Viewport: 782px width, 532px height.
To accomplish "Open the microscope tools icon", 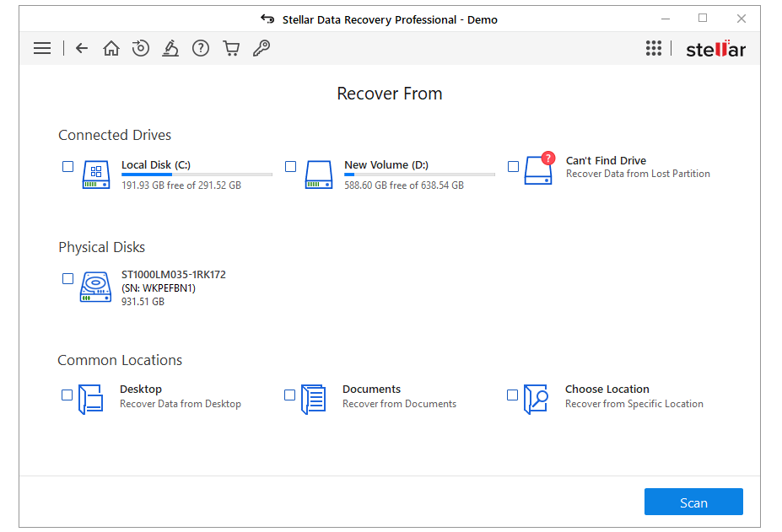I will [x=170, y=48].
